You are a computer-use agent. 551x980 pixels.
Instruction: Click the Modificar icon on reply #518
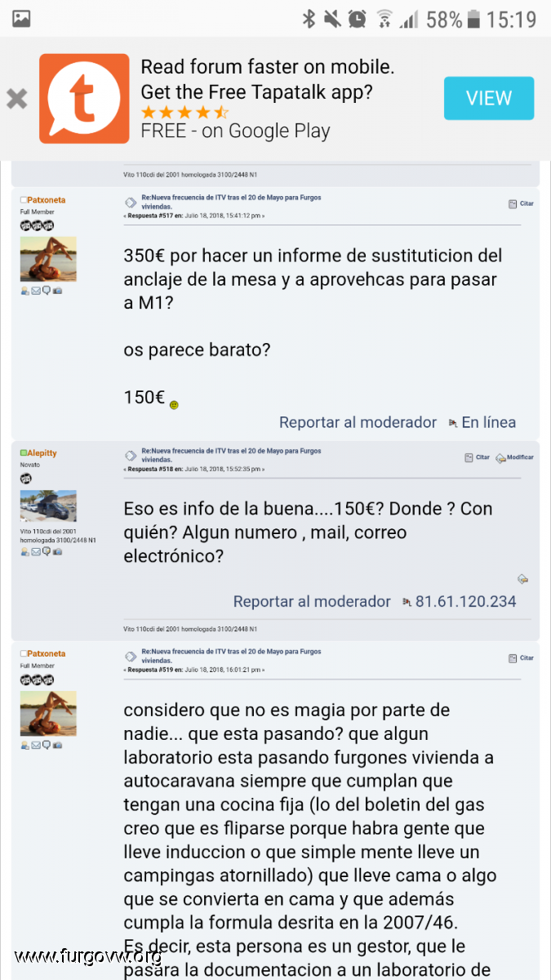coord(514,458)
